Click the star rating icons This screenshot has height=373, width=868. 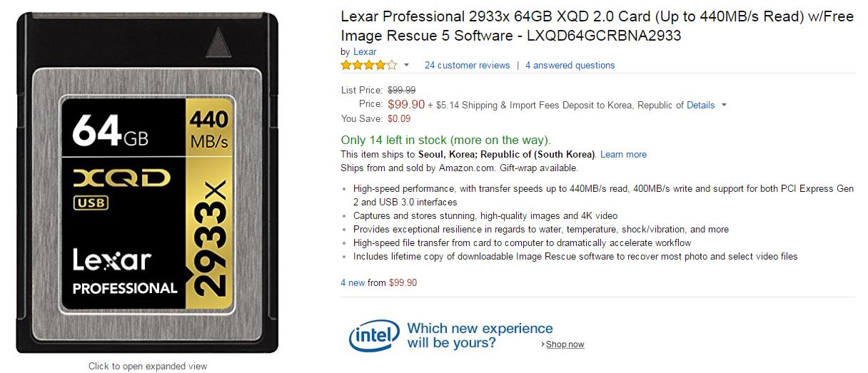pyautogui.click(x=368, y=65)
